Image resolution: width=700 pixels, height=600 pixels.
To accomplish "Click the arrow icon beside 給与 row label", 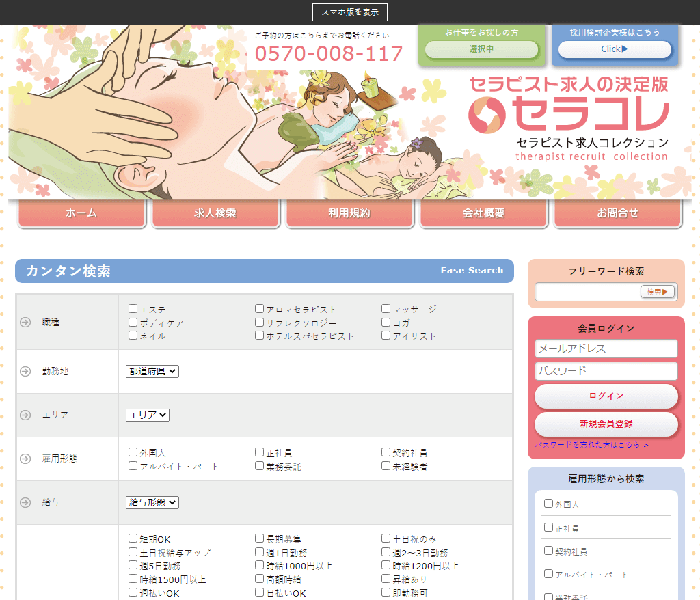I will click(25, 502).
